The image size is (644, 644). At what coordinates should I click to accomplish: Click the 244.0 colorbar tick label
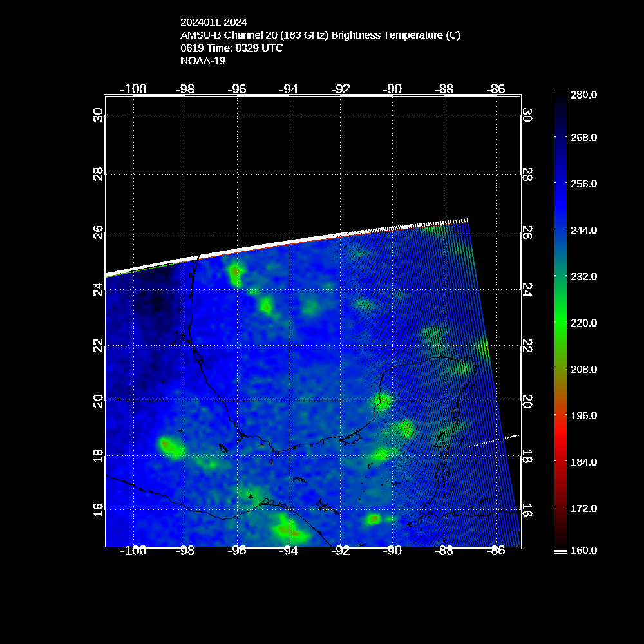584,230
